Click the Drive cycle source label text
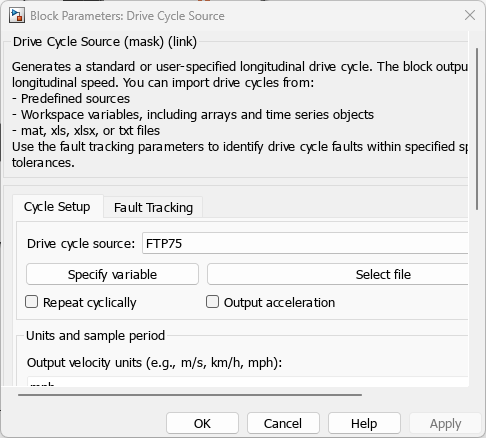The width and height of the screenshot is (486, 438). pos(81,244)
